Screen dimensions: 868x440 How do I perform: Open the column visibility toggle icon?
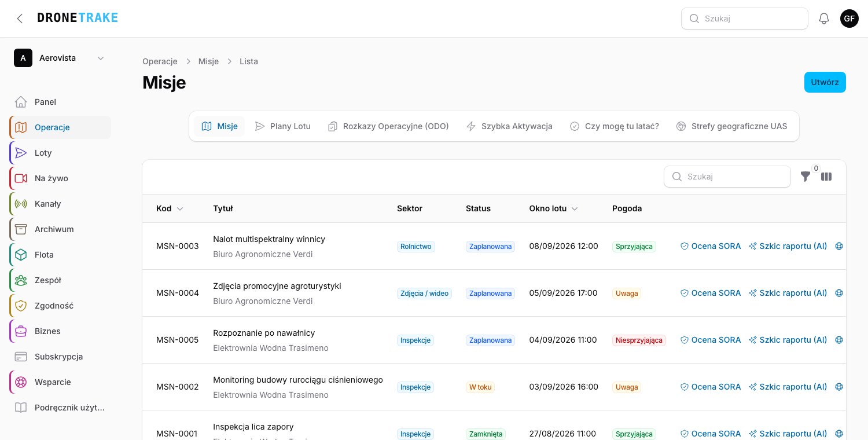pyautogui.click(x=826, y=177)
